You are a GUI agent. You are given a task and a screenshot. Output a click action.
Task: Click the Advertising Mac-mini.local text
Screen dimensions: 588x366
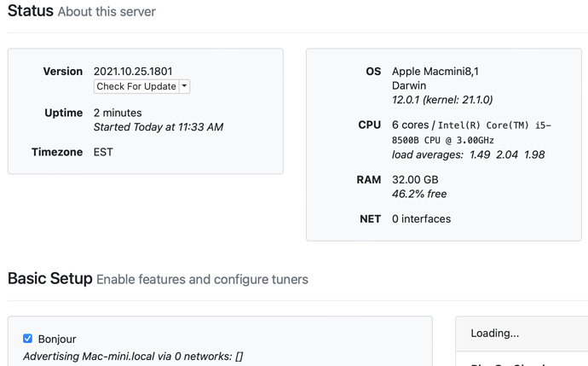(132, 356)
